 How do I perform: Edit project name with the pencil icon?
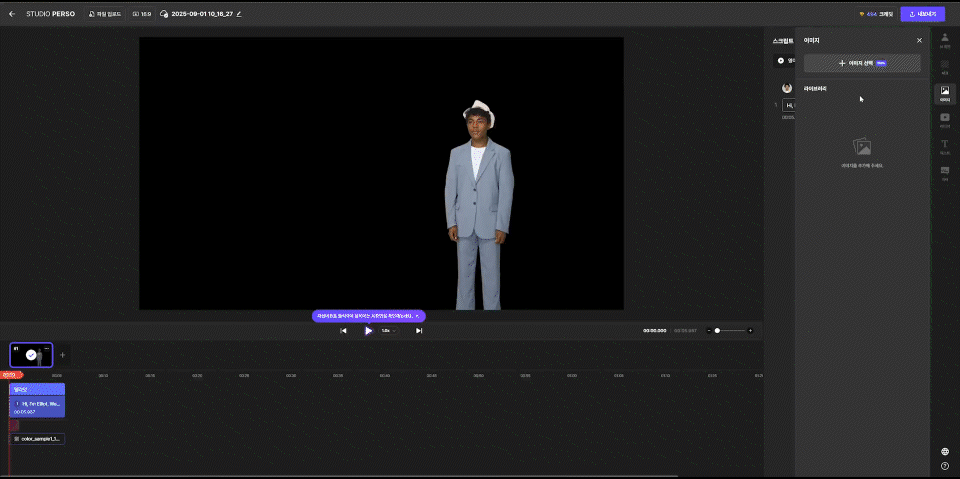[x=239, y=14]
